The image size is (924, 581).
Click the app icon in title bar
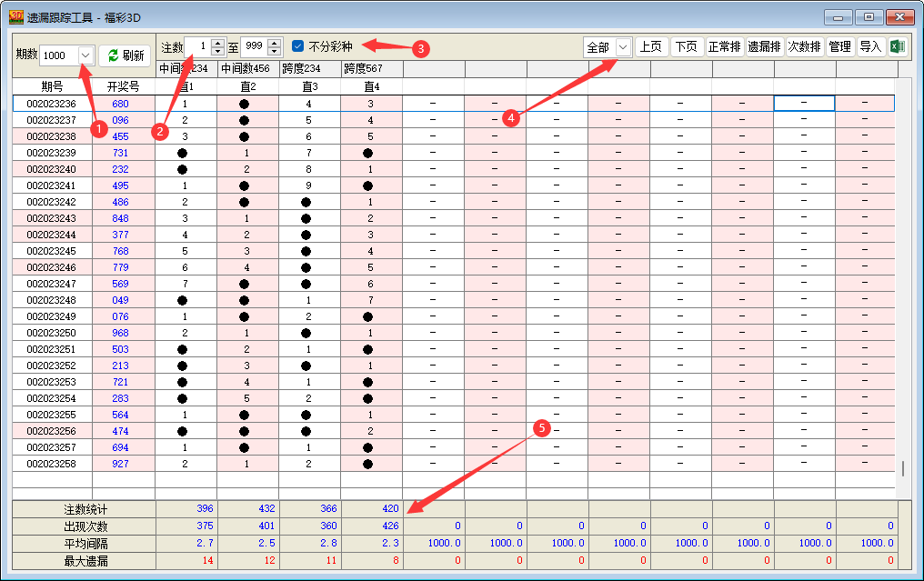15,16
